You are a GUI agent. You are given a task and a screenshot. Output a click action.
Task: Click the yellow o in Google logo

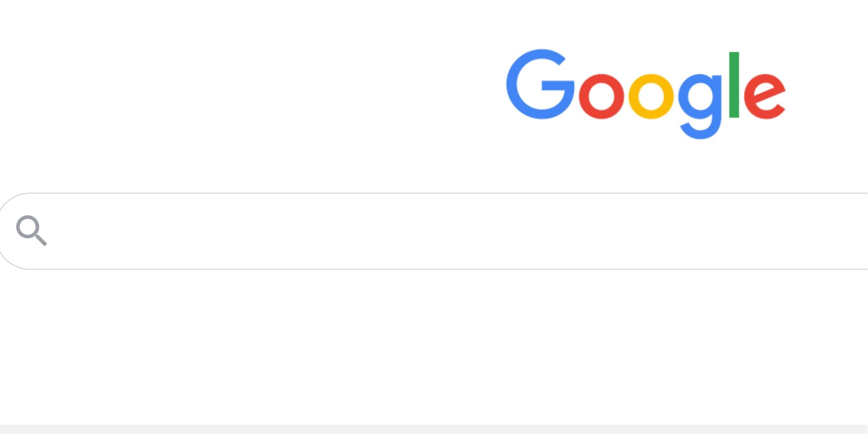(651, 96)
